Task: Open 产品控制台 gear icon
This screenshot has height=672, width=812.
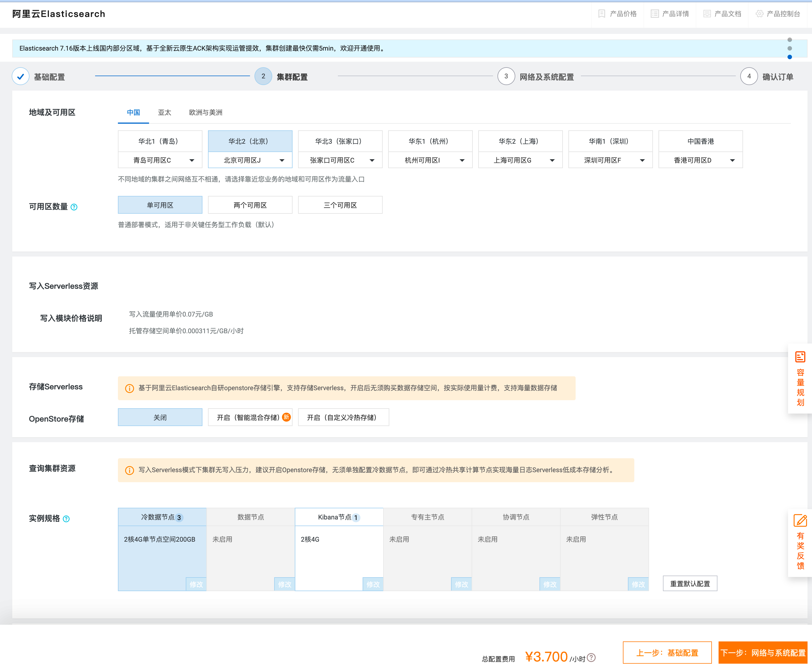Action: tap(759, 14)
